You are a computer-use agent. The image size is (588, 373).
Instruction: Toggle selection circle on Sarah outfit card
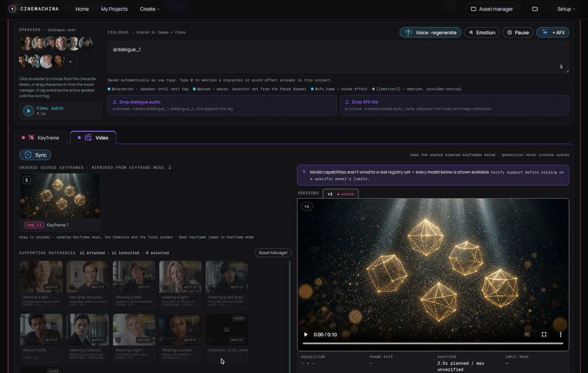(x=118, y=340)
